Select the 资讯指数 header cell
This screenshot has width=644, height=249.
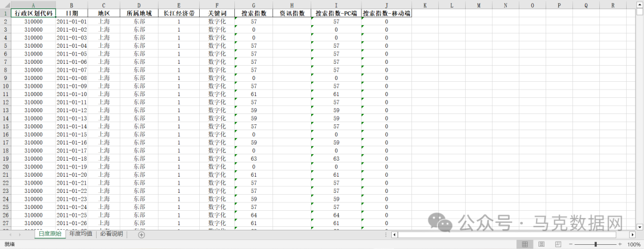pos(292,13)
